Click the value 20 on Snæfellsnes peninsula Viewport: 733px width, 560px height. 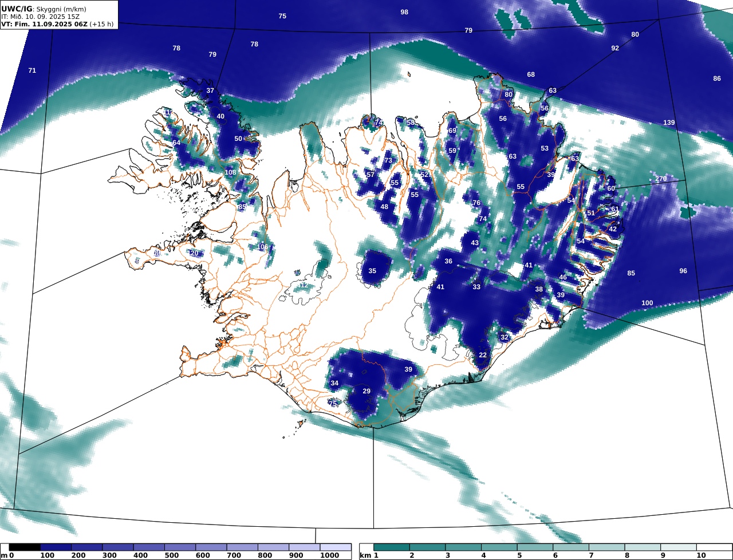[x=194, y=253]
